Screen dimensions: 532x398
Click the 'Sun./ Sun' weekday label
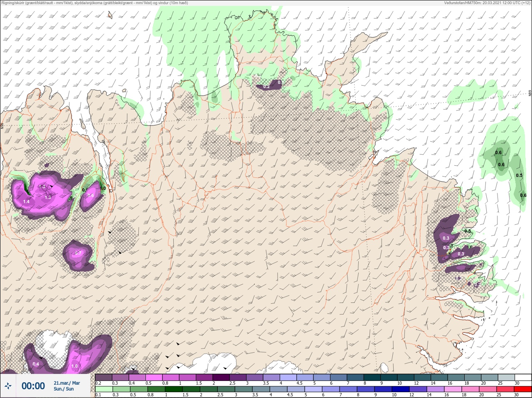click(x=64, y=389)
